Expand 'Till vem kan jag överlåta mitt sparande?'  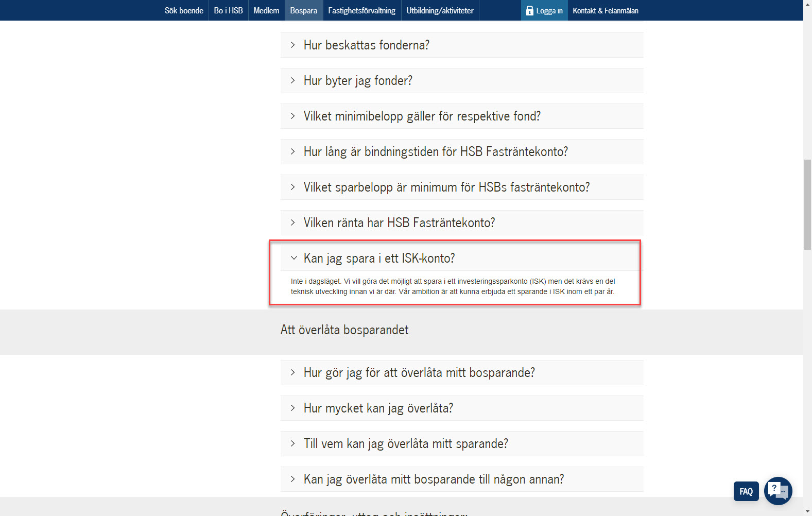coord(405,444)
